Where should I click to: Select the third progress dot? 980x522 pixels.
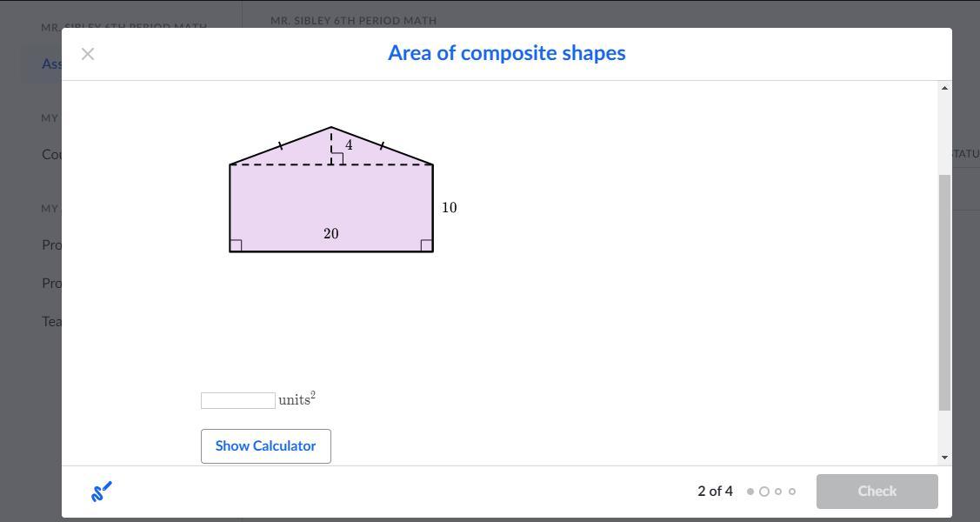[x=778, y=492]
